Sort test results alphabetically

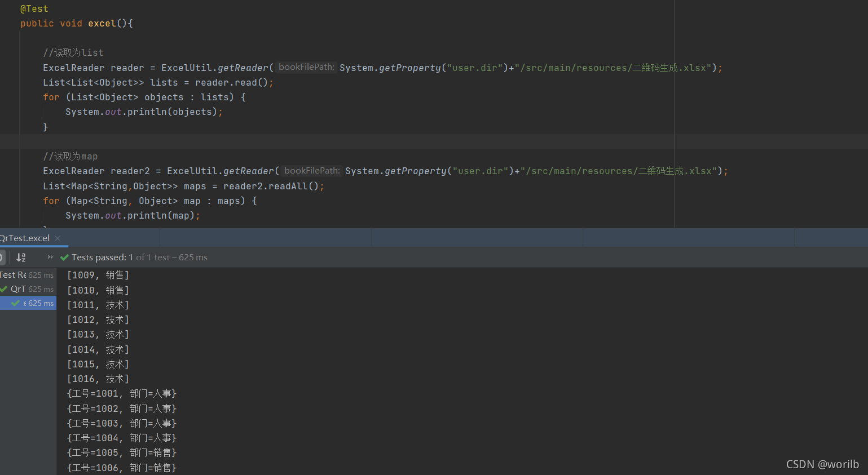pyautogui.click(x=21, y=258)
